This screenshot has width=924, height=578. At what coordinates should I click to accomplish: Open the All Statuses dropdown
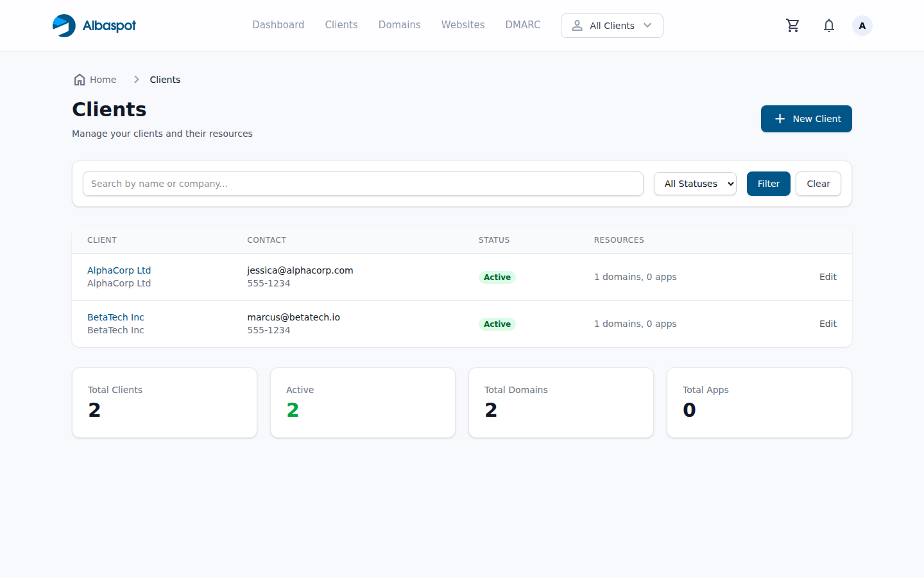(695, 184)
